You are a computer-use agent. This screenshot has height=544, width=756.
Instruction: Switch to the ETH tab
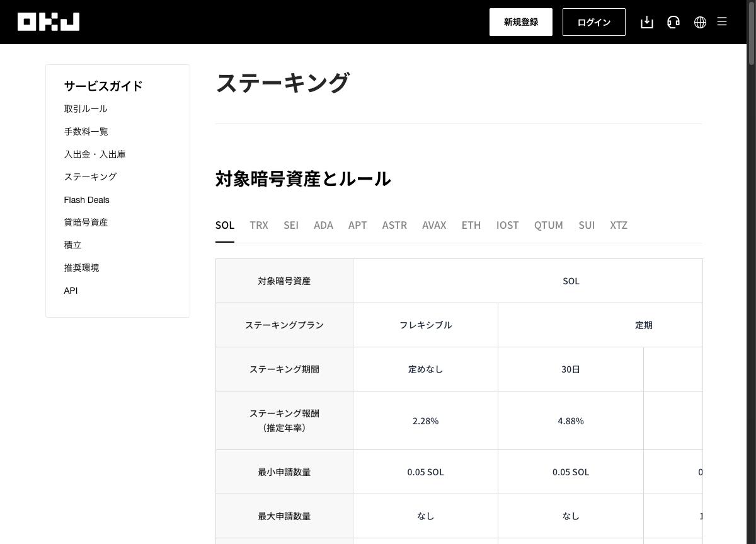pos(471,225)
